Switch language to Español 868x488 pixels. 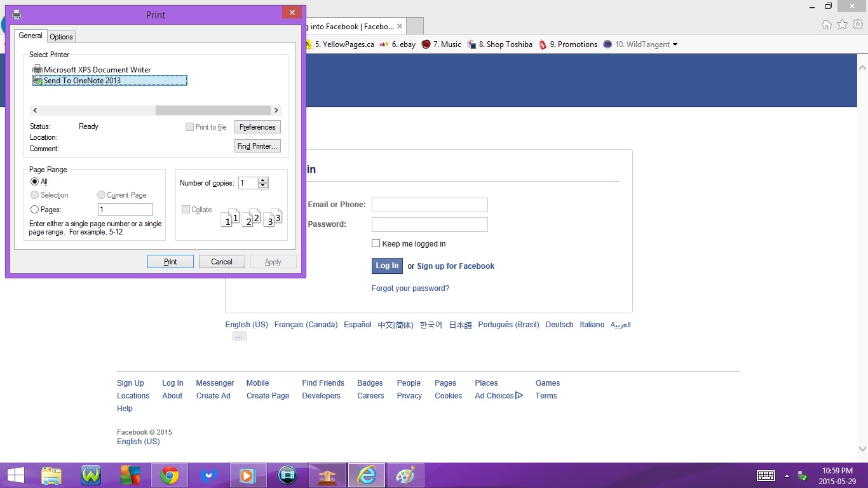(358, 325)
